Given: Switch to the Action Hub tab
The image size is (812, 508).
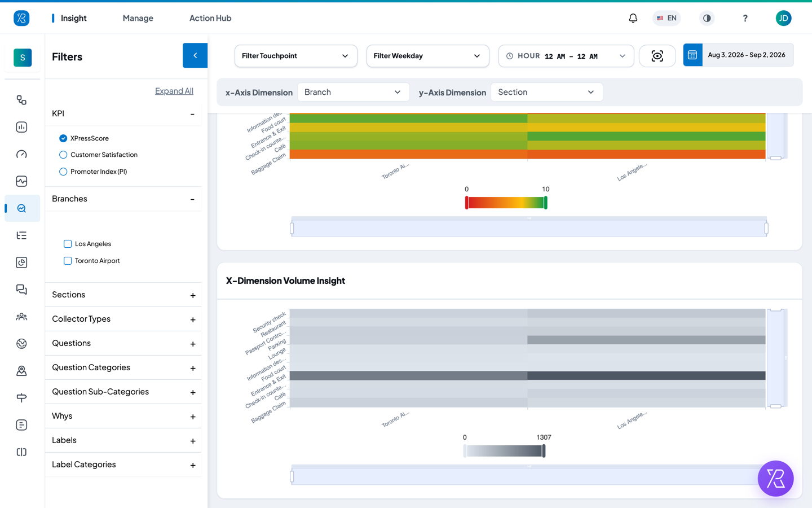Looking at the screenshot, I should coord(210,18).
